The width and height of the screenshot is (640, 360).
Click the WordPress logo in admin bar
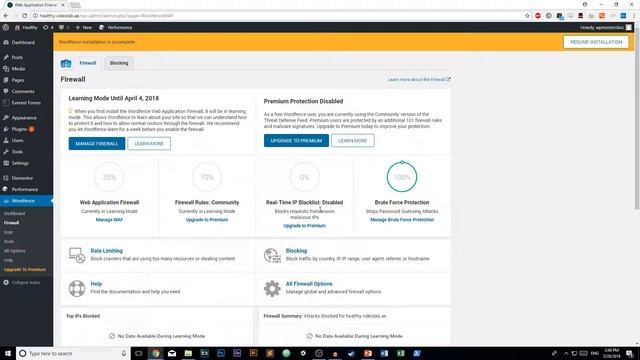click(6, 27)
